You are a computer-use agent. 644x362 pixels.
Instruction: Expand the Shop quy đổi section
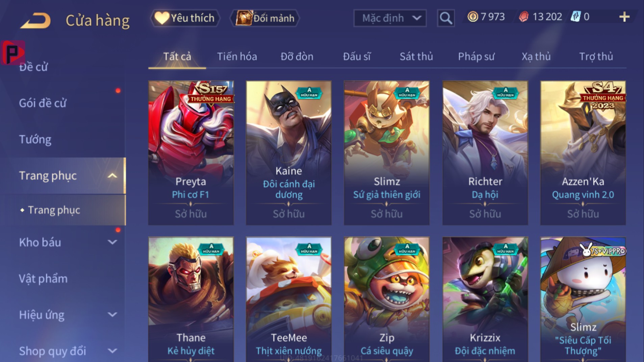(112, 351)
